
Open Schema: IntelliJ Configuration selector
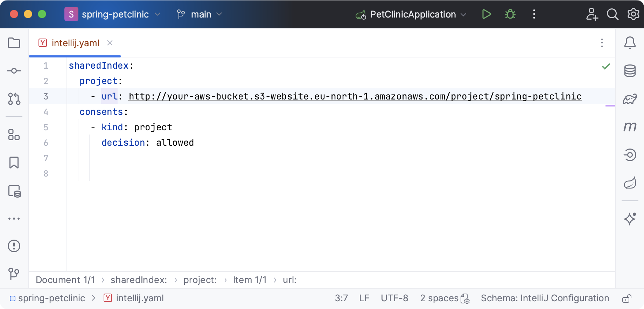545,298
